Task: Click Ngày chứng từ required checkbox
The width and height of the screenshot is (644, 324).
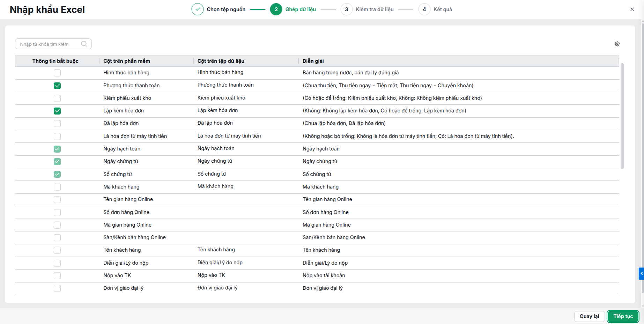Action: [x=57, y=162]
